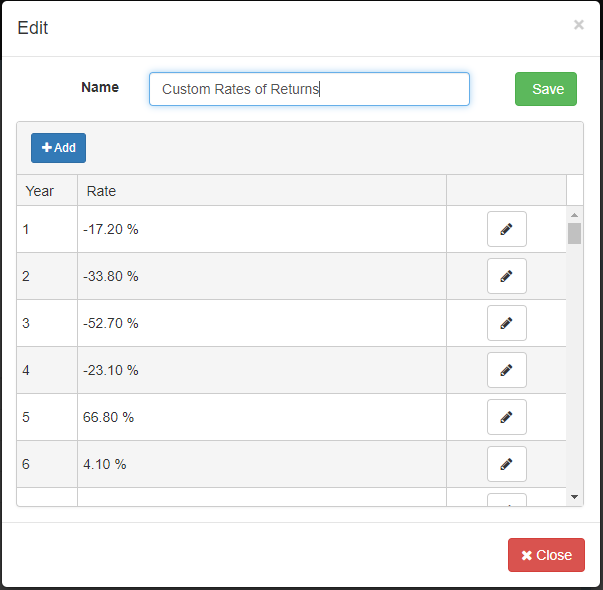Focus the Name text field

coord(309,89)
